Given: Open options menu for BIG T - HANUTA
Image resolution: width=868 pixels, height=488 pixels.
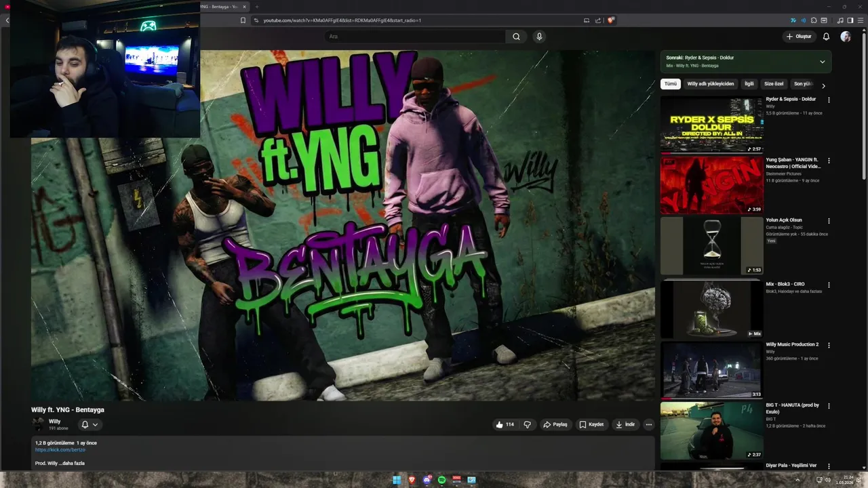Looking at the screenshot, I should 829,406.
